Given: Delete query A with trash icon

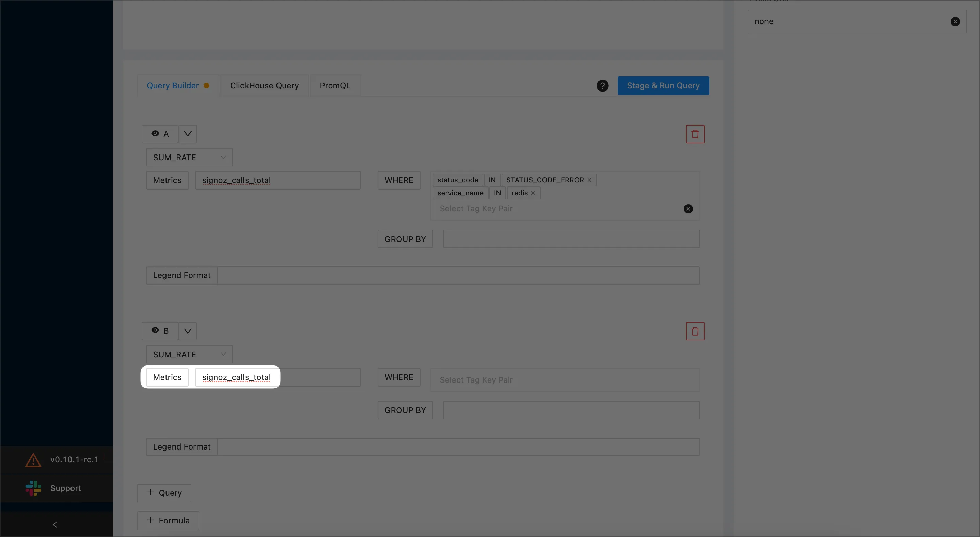Looking at the screenshot, I should click(695, 134).
